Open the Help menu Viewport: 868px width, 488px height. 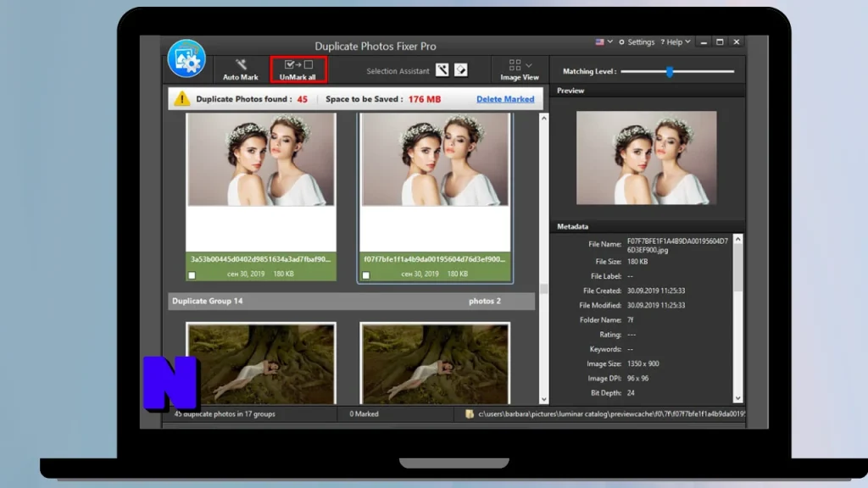676,42
